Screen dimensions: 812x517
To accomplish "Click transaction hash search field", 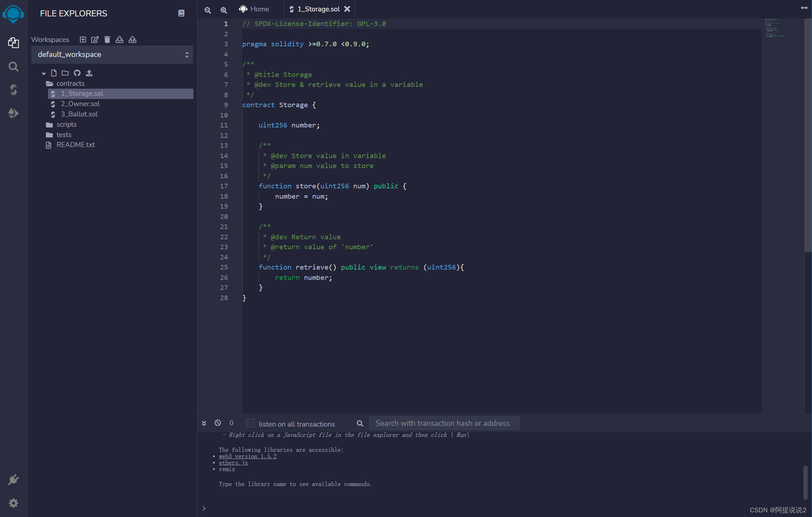I will point(444,423).
